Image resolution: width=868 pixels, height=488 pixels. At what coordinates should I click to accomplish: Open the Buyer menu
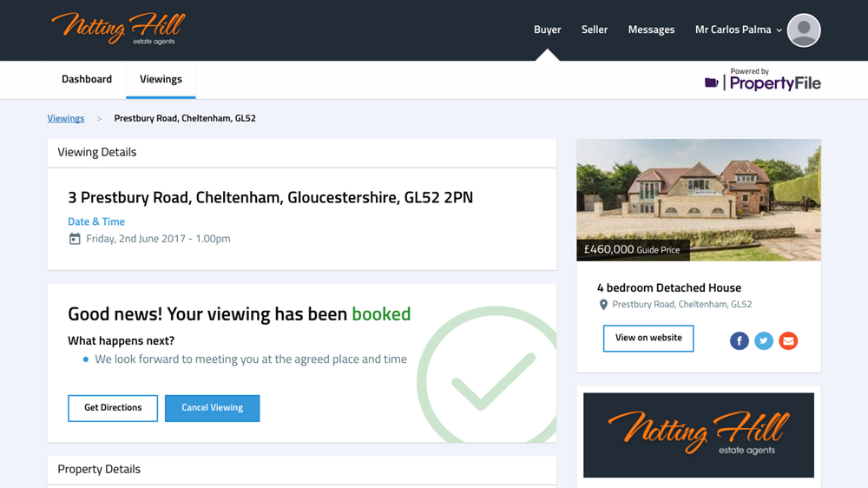(547, 30)
